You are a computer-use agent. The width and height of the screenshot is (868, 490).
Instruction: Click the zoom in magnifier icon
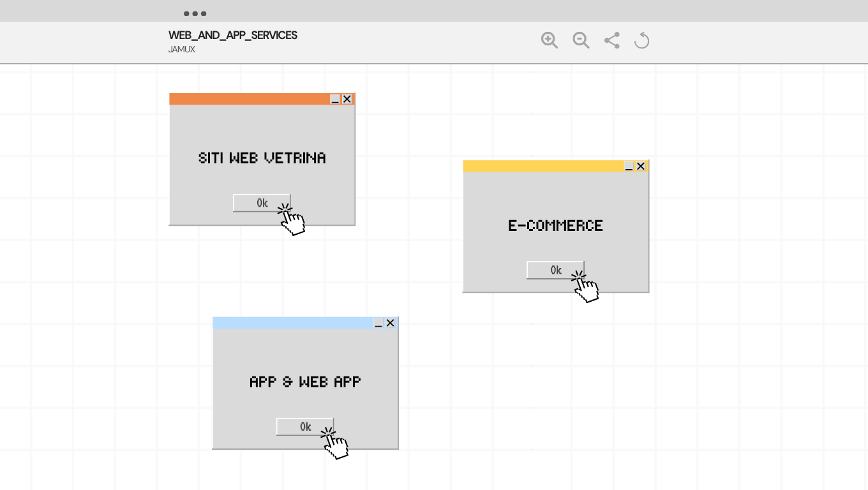(550, 40)
